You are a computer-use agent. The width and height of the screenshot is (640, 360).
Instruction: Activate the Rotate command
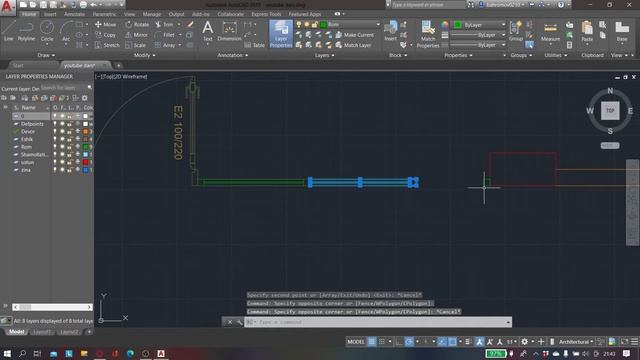[x=137, y=24]
